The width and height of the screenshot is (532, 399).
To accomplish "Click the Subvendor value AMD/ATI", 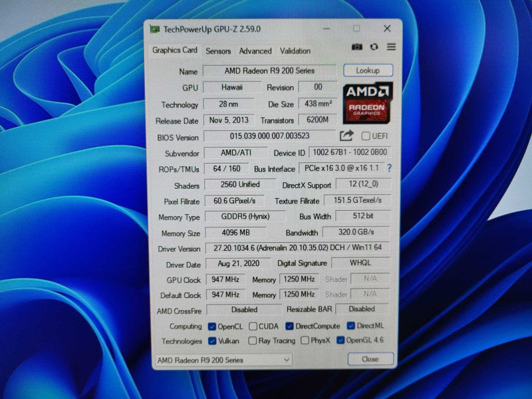I will (x=236, y=153).
